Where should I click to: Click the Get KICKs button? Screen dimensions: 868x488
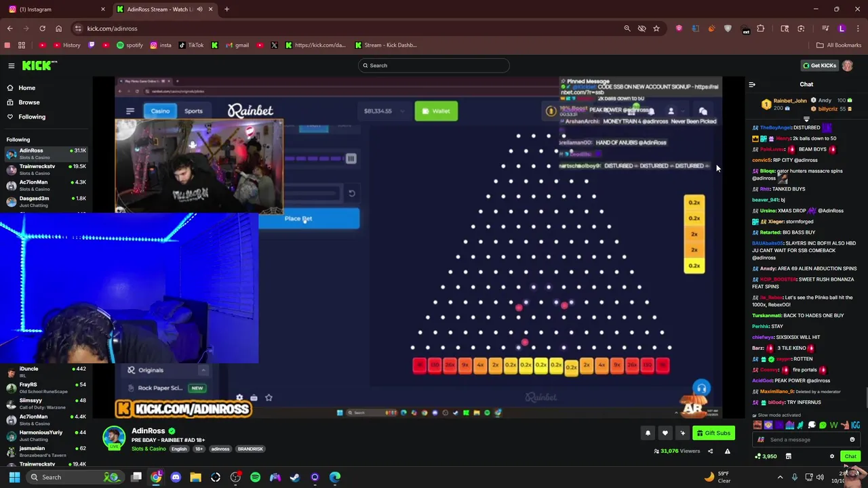[819, 66]
